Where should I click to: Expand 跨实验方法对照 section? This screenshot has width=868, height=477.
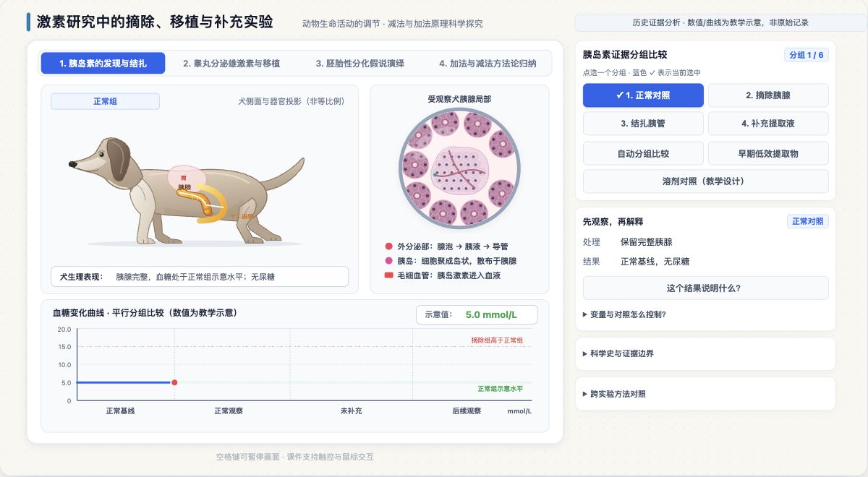point(706,394)
